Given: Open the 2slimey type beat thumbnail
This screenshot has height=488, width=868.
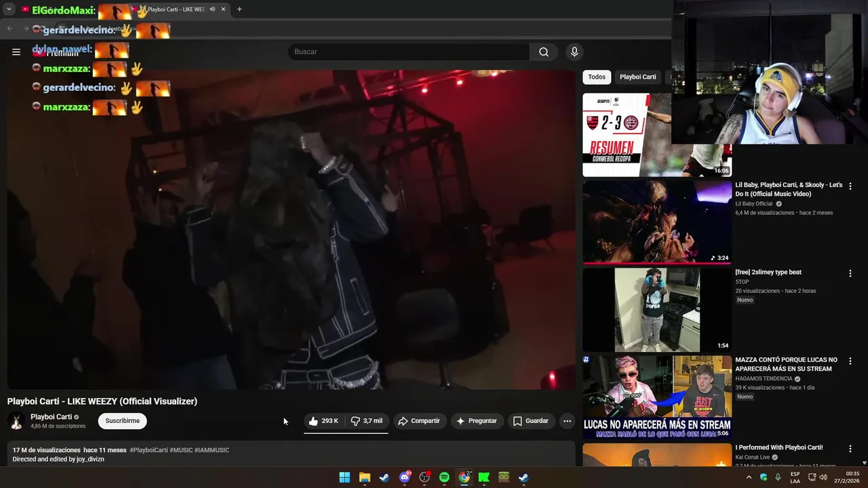Looking at the screenshot, I should point(657,310).
